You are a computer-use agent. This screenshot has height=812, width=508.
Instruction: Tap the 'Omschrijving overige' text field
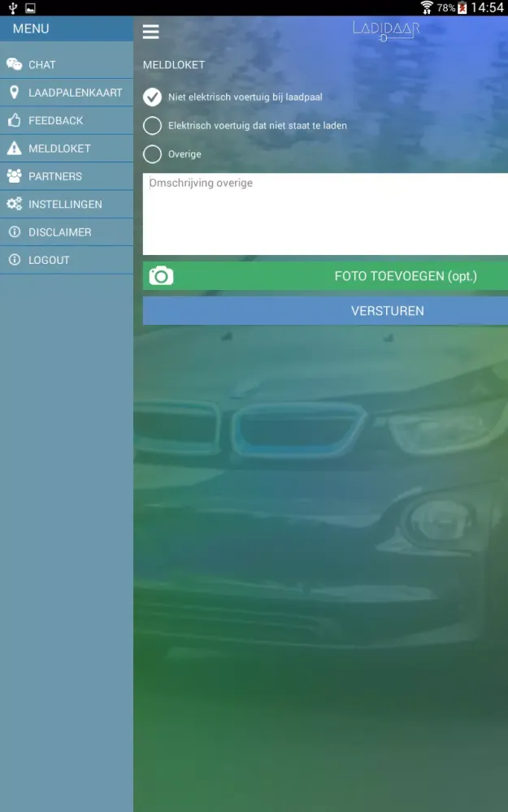(325, 214)
